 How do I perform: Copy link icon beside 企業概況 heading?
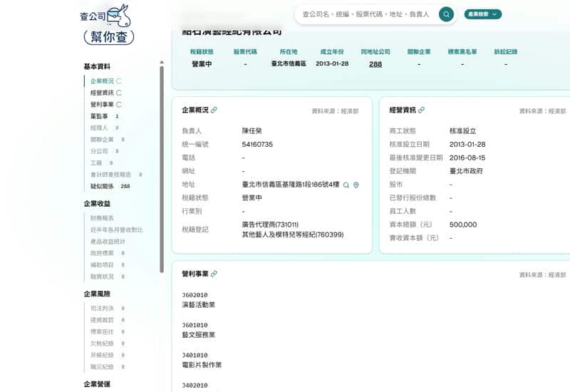click(x=214, y=110)
